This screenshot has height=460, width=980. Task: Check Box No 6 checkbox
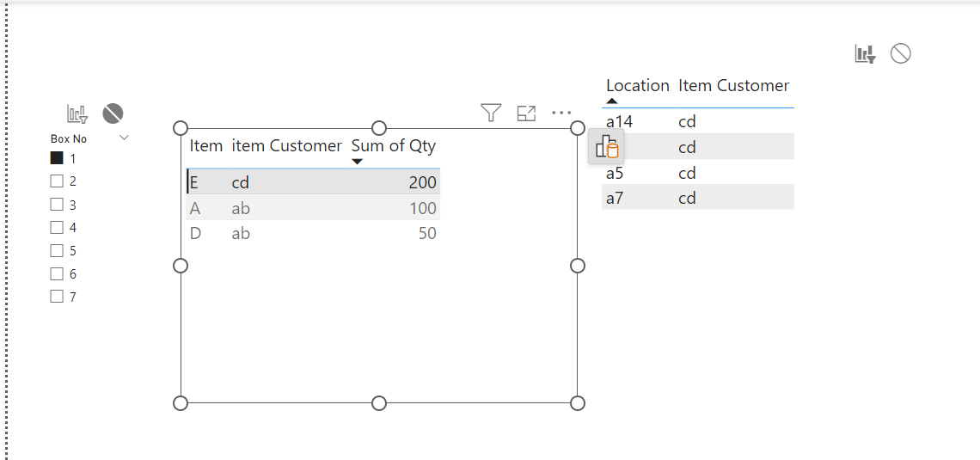coord(57,273)
